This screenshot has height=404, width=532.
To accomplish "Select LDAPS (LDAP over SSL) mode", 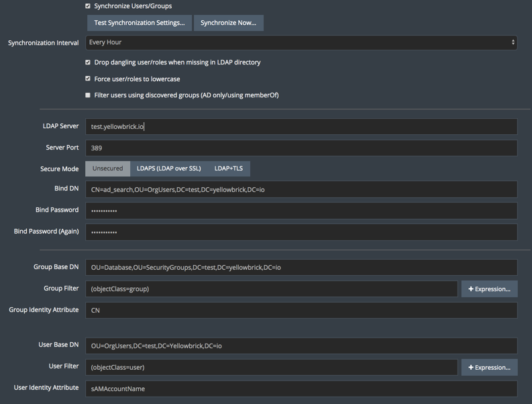I will 168,168.
